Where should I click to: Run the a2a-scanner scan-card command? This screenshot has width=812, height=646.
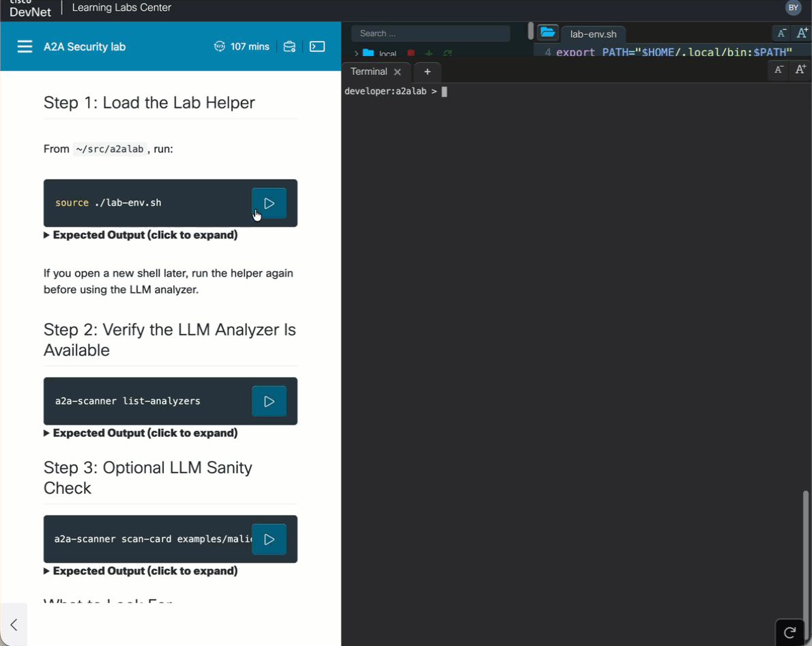click(269, 539)
